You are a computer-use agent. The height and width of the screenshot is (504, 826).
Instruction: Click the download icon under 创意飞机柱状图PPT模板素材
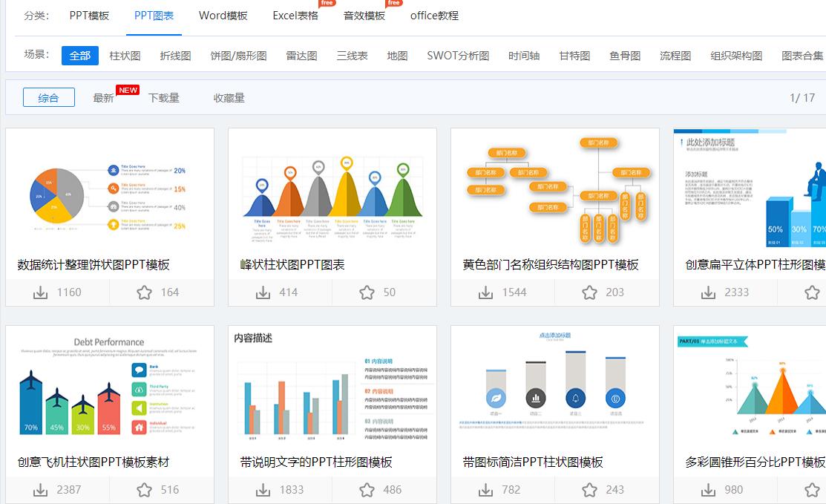tap(41, 489)
